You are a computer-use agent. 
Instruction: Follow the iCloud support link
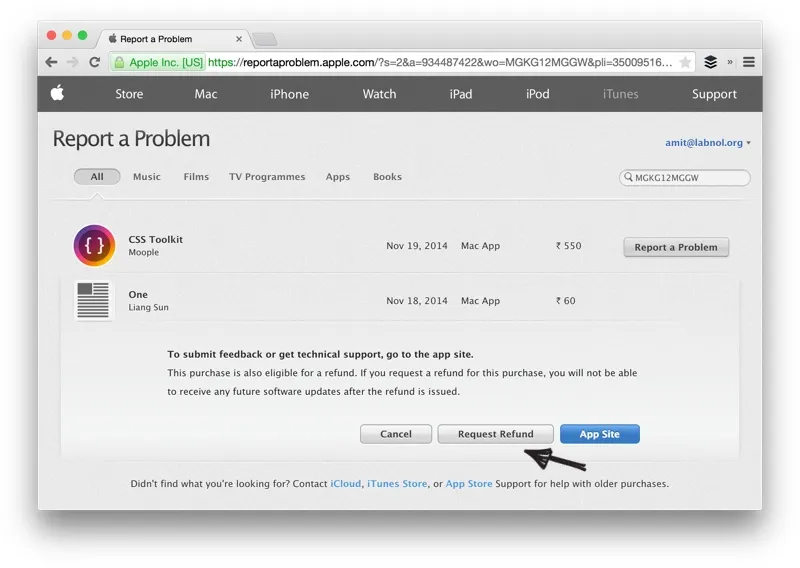point(345,483)
